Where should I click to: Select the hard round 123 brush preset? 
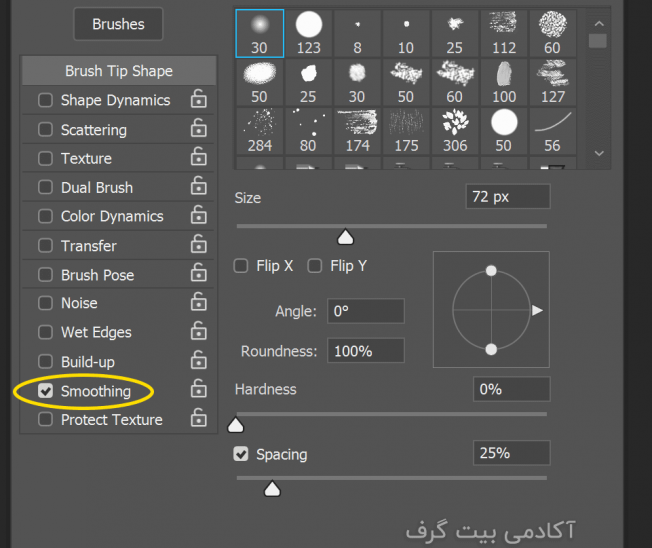click(x=309, y=33)
